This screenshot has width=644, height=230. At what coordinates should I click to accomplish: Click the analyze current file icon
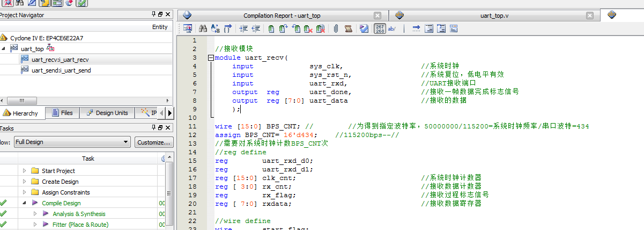tap(364, 28)
